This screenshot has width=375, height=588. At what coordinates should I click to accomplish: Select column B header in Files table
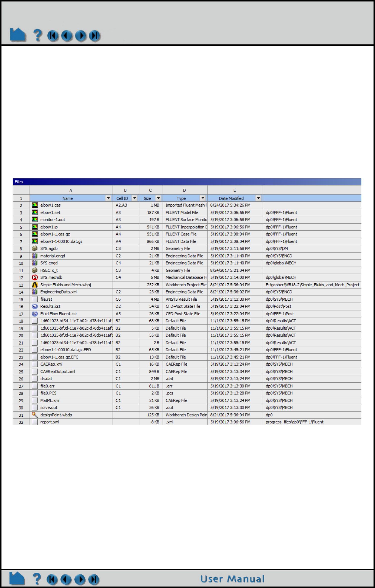(126, 190)
